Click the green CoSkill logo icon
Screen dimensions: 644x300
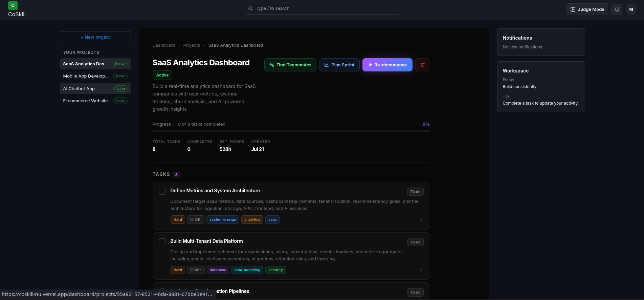[13, 5]
